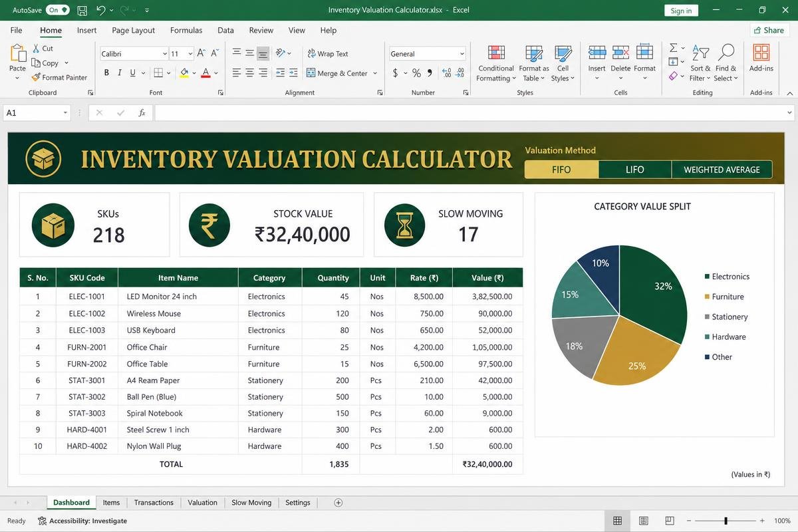Screen dimensions: 798x532
Task: Open the fill color dropdown arrow
Action: [193, 73]
